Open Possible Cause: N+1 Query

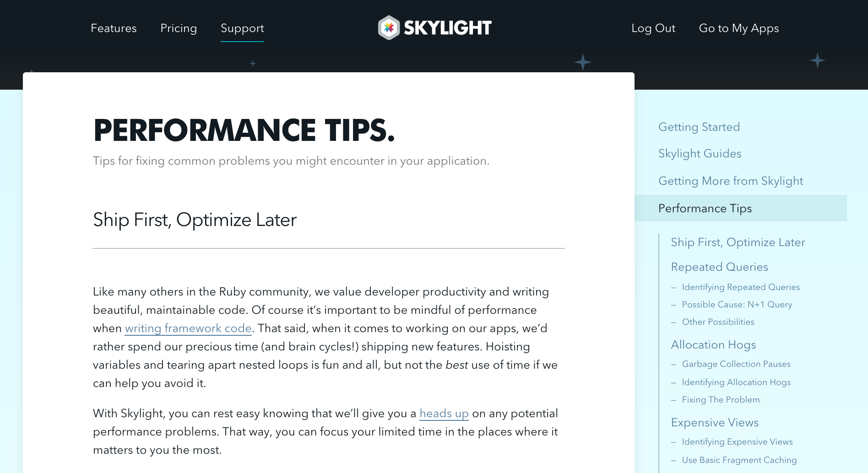(737, 304)
